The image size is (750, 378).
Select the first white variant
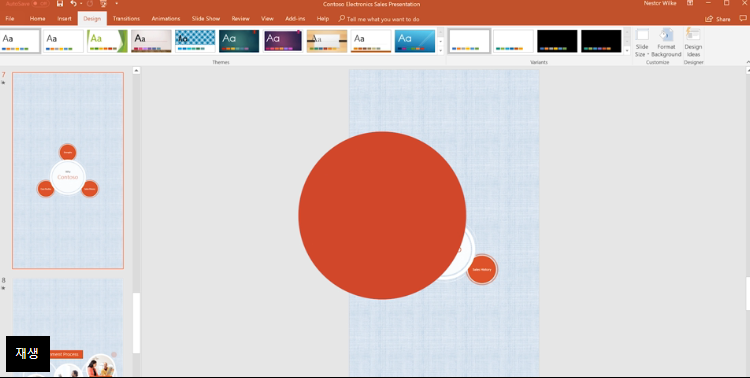tap(470, 41)
